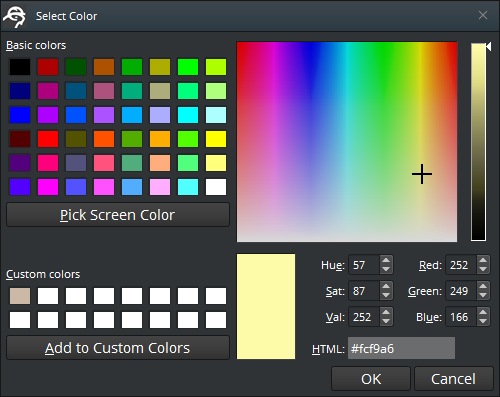Click the Custom colors label
Image resolution: width=500 pixels, height=397 pixels.
(43, 274)
